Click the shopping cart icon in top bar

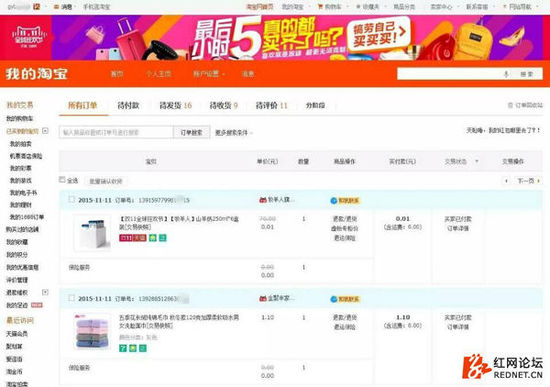tap(320, 6)
